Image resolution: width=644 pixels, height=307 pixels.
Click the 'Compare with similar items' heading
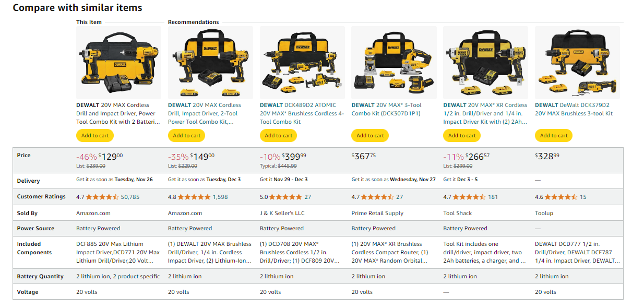click(x=77, y=8)
